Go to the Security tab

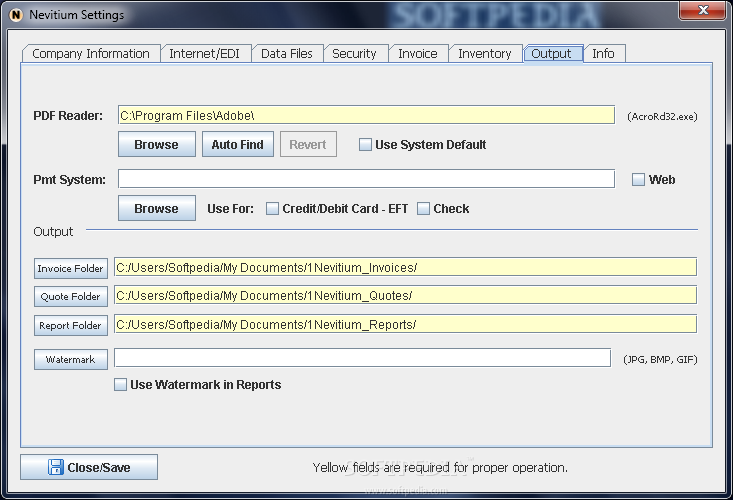coord(354,54)
